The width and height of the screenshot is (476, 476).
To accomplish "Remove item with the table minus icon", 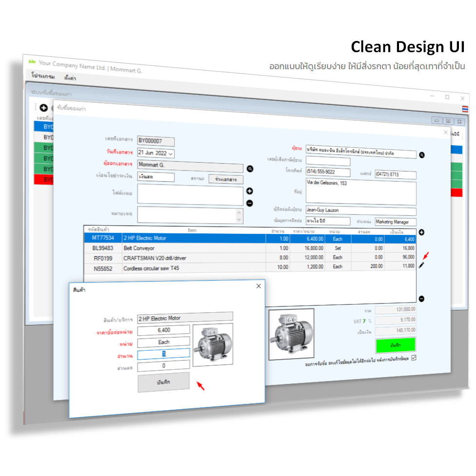I will coord(421,299).
